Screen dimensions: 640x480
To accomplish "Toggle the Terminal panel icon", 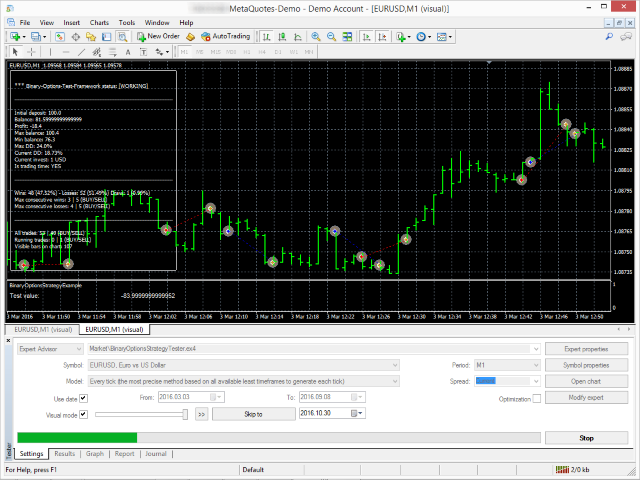I will (x=107, y=37).
